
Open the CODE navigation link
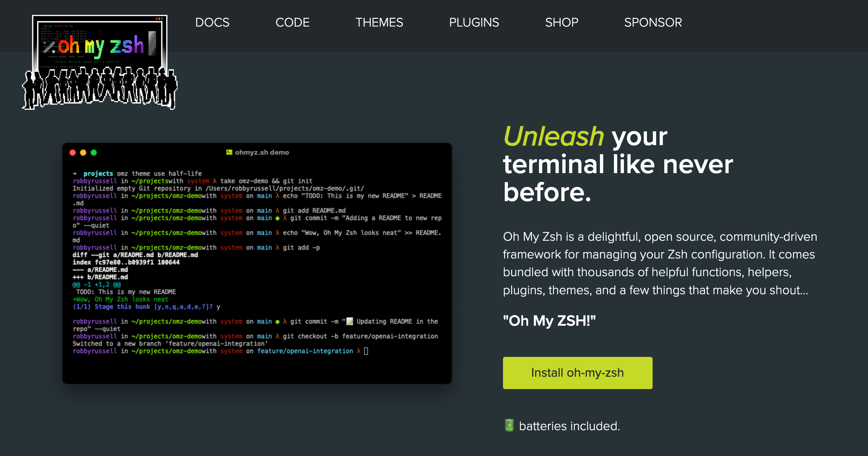point(293,22)
